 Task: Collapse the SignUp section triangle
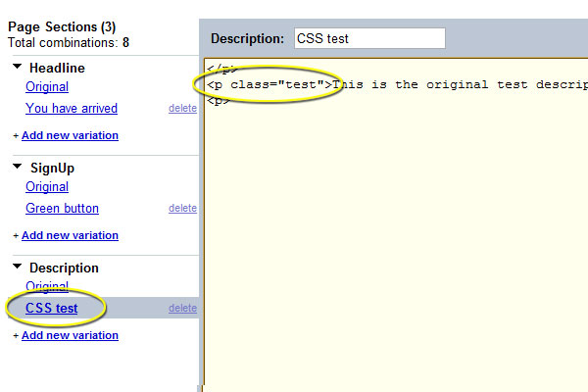tap(19, 168)
